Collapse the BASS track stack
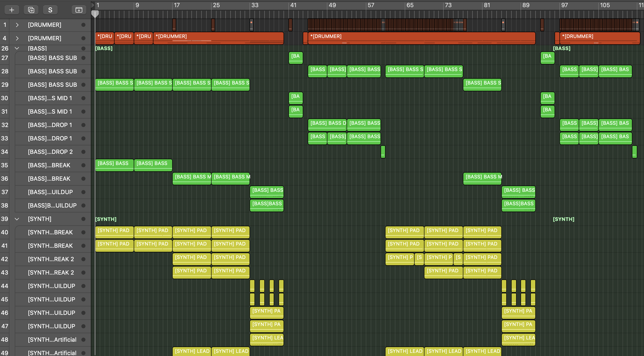The image size is (644, 356). point(17,48)
